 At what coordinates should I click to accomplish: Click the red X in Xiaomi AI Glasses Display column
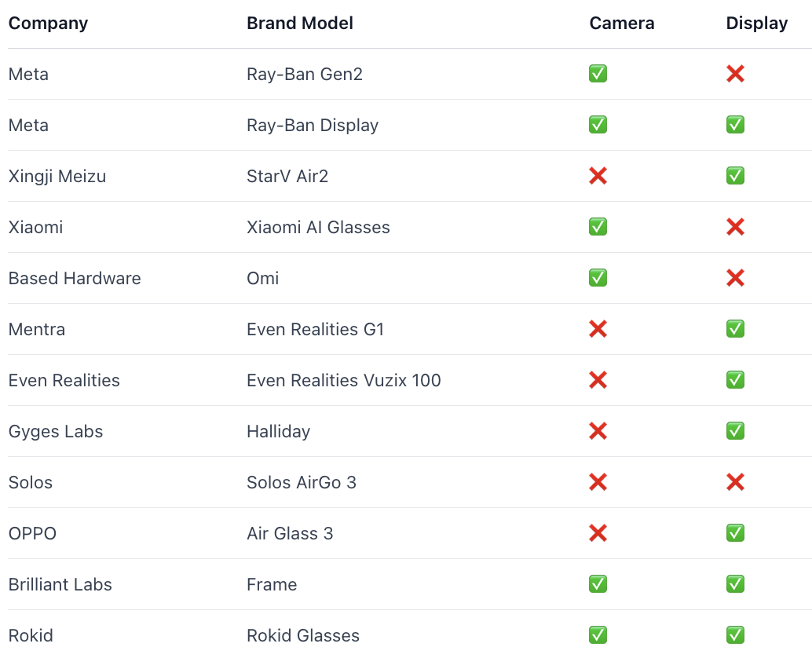pos(735,227)
